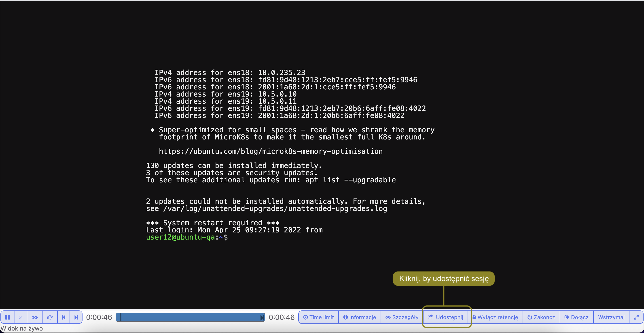Screen dimensions: 644x333
Task: Click the double-arrow fast forward button
Action: 21,317
